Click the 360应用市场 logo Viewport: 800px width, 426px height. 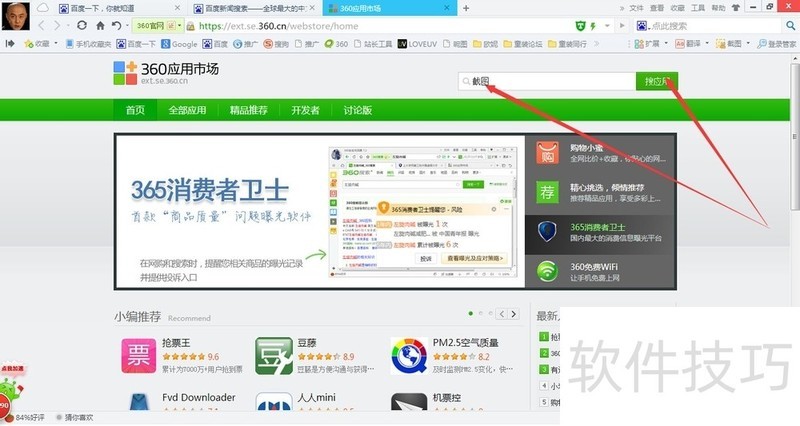(x=166, y=73)
